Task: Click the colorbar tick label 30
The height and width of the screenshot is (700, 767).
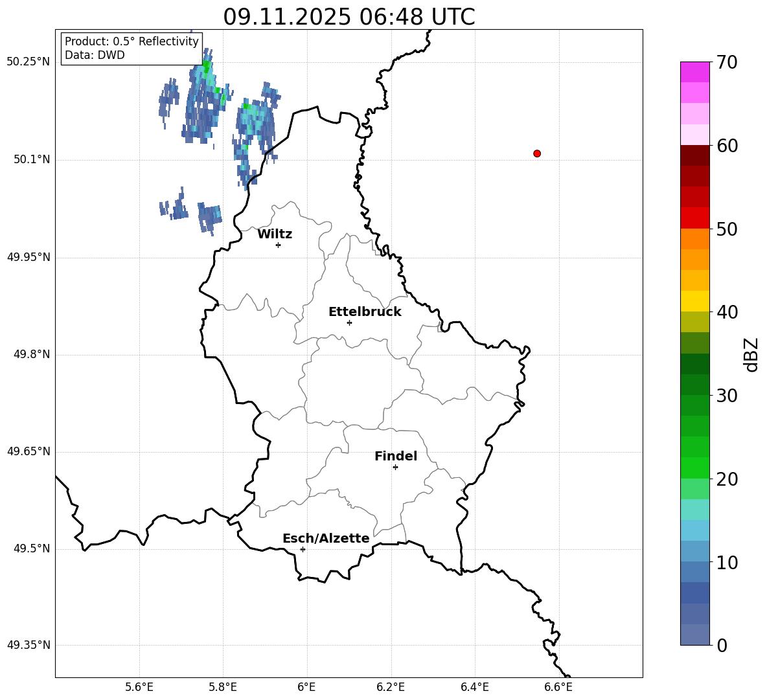Action: (727, 396)
